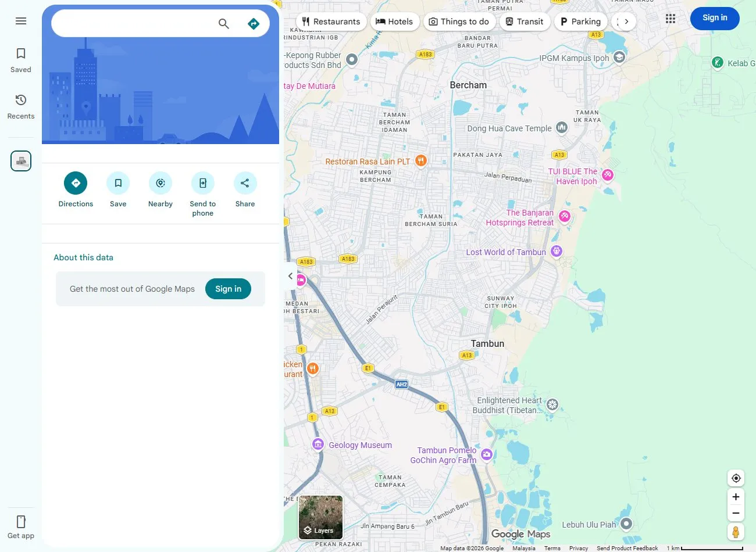Select the recent place thumbnail in sidebar

click(21, 161)
